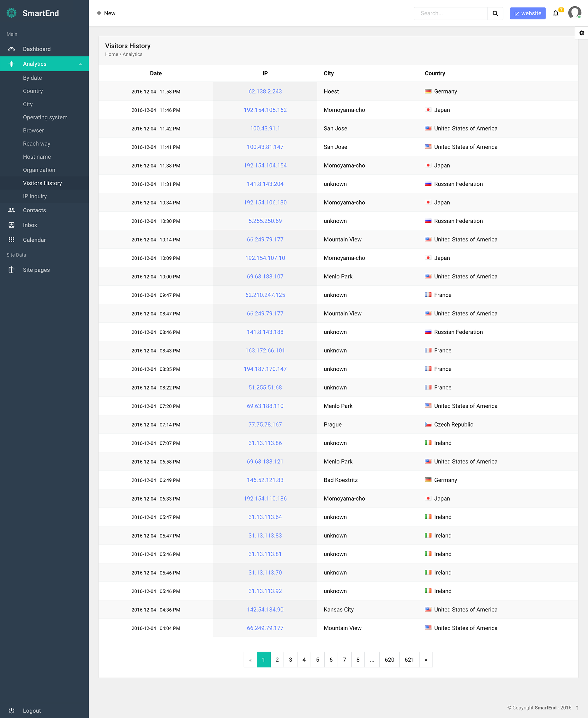Go to pagination page 620
The image size is (588, 718).
[x=389, y=660]
